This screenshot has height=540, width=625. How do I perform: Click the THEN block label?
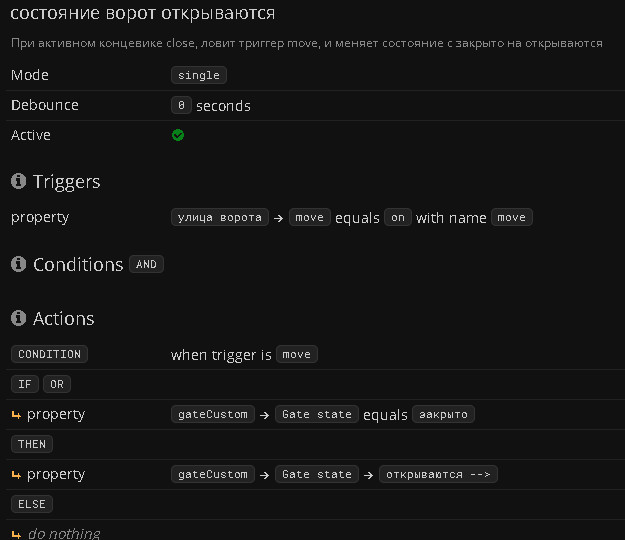32,444
